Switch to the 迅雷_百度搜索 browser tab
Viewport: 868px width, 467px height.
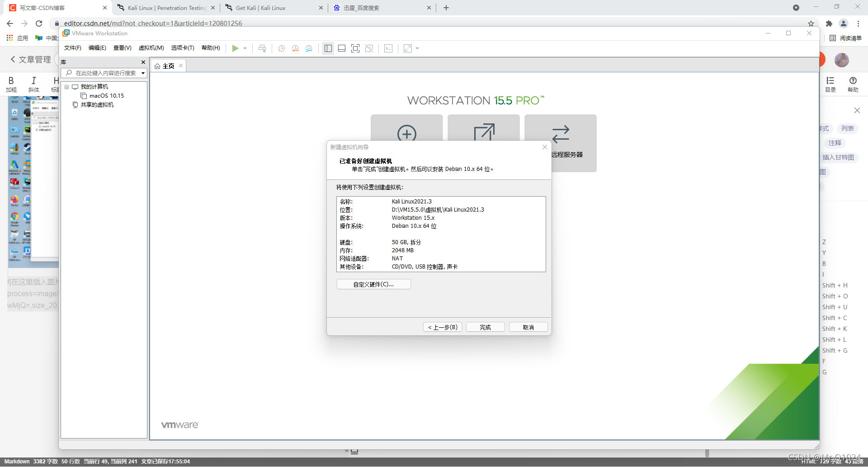click(382, 8)
